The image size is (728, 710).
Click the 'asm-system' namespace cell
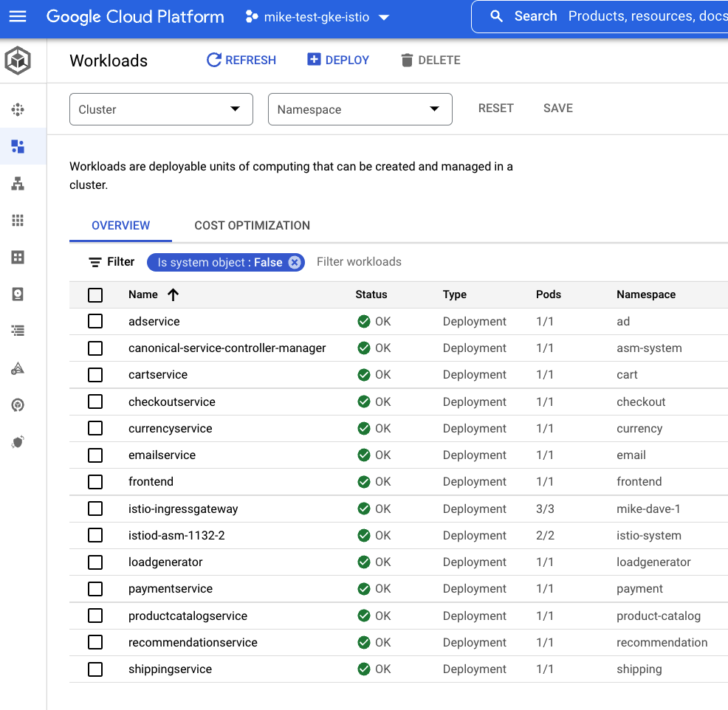(649, 348)
